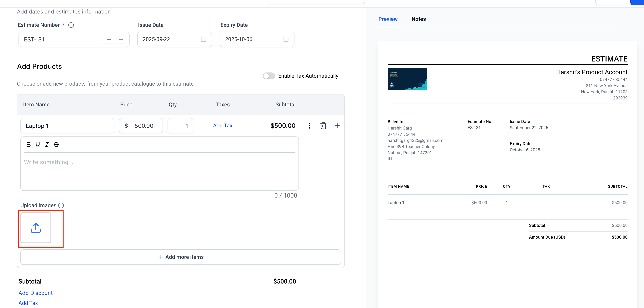The height and width of the screenshot is (308, 644).
Task: Click the Italic formatting icon
Action: click(x=47, y=145)
